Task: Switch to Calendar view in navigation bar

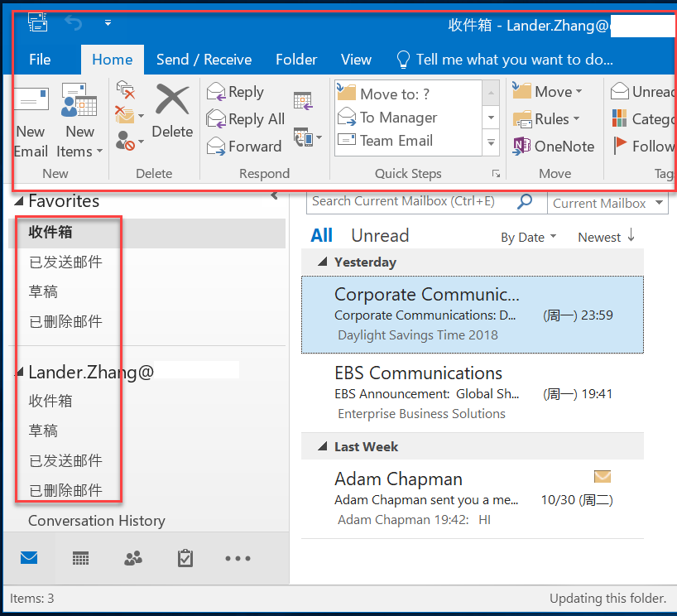Action: [x=81, y=558]
